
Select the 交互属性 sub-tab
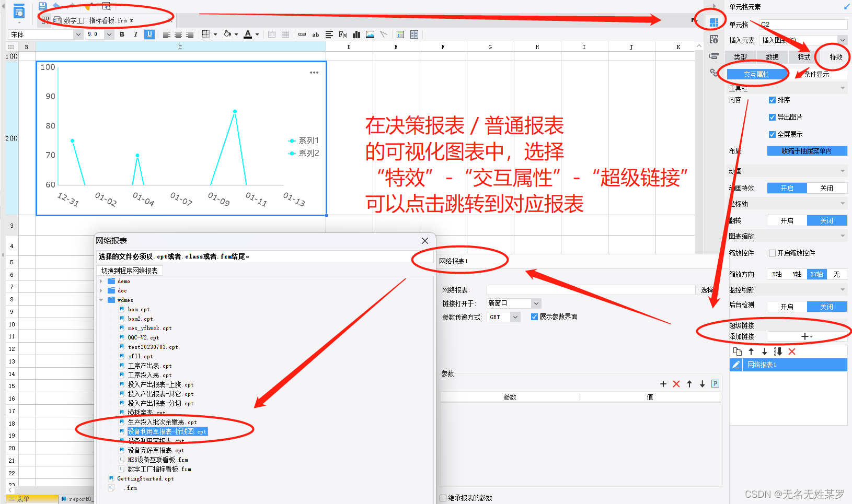(x=756, y=74)
